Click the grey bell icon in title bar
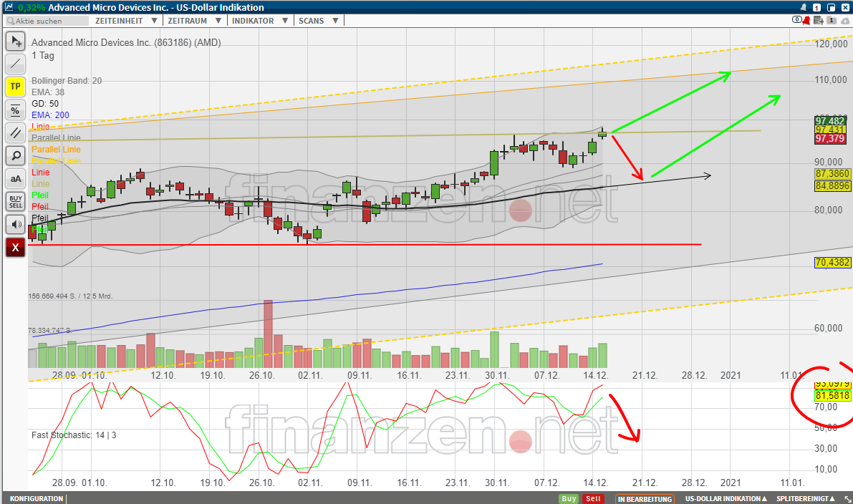This screenshot has width=853, height=504. (x=803, y=7)
